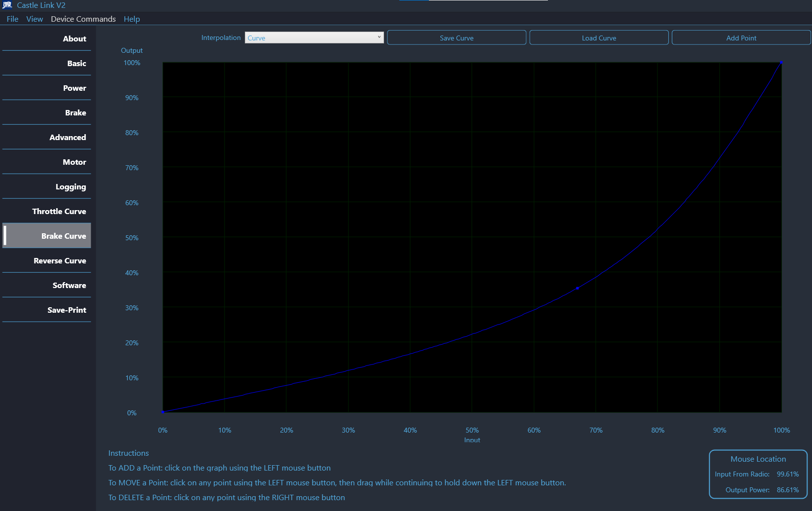Open the File menu
The height and width of the screenshot is (511, 812).
tap(12, 19)
